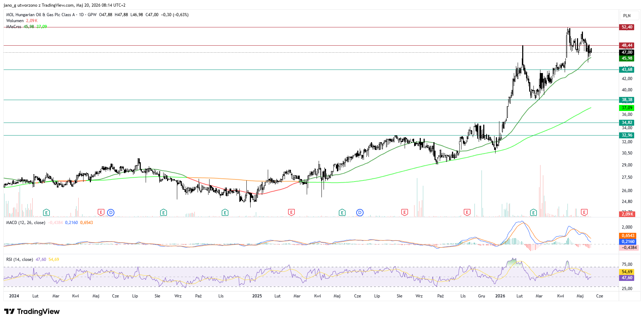Click the 48,44 resistance price label

pyautogui.click(x=627, y=45)
